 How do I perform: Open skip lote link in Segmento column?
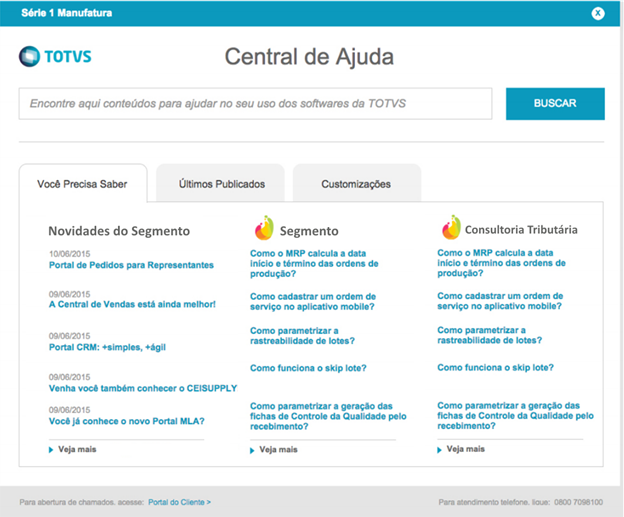point(308,368)
